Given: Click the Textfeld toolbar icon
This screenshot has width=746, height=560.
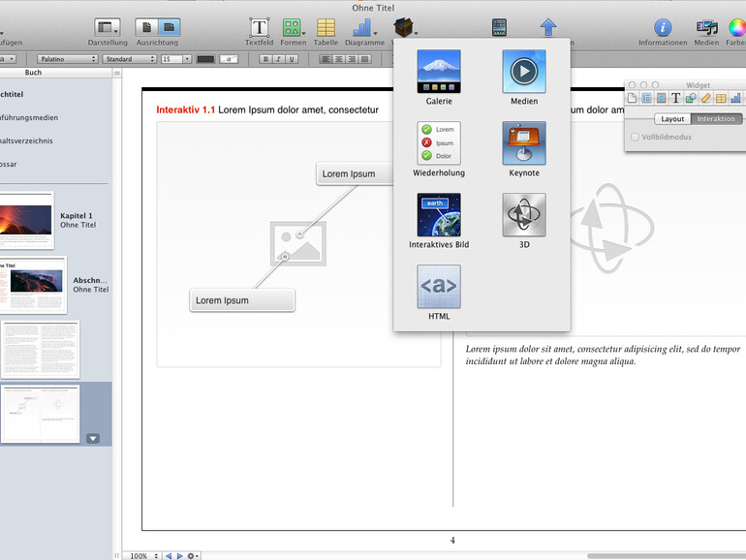Looking at the screenshot, I should [x=260, y=27].
